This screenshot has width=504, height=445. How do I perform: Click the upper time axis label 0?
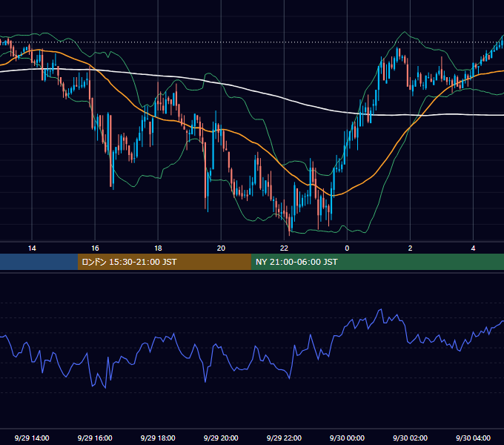[347, 248]
